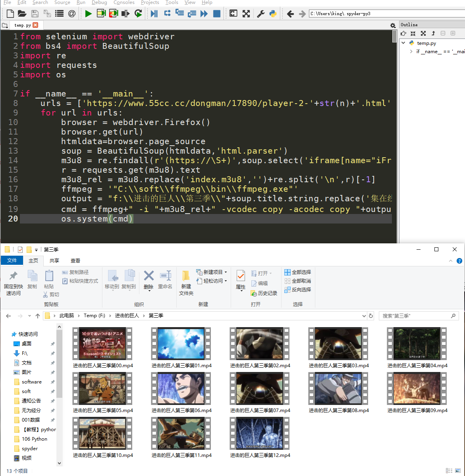Screen dimensions: 465x476
Task: Select video 进击的巨人第三季第12.mp4
Action: tap(260, 437)
